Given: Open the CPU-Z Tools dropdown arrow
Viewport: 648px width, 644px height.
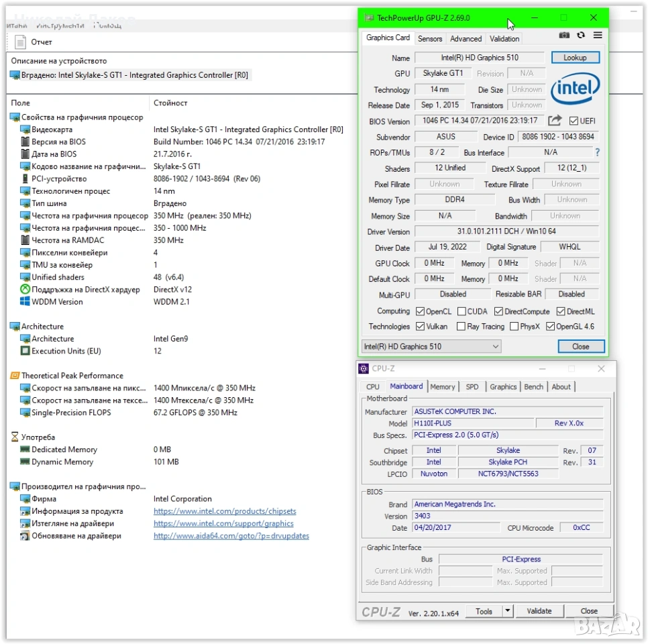Looking at the screenshot, I should [508, 610].
